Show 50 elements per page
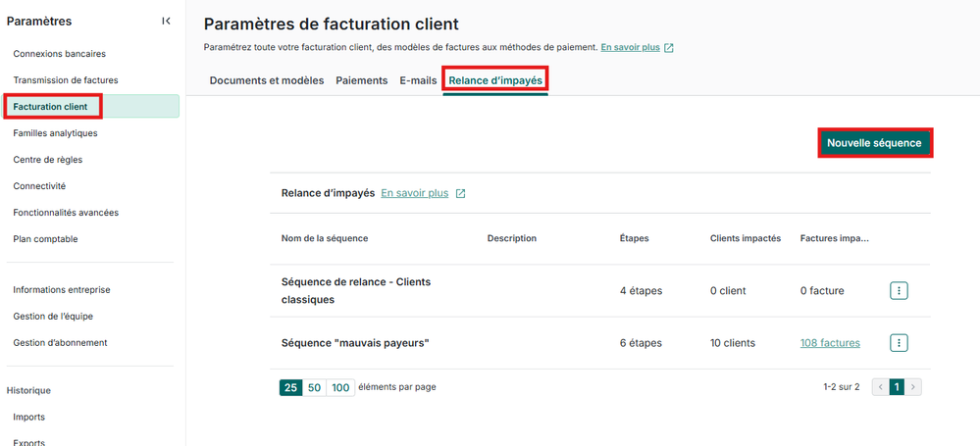 click(x=314, y=387)
